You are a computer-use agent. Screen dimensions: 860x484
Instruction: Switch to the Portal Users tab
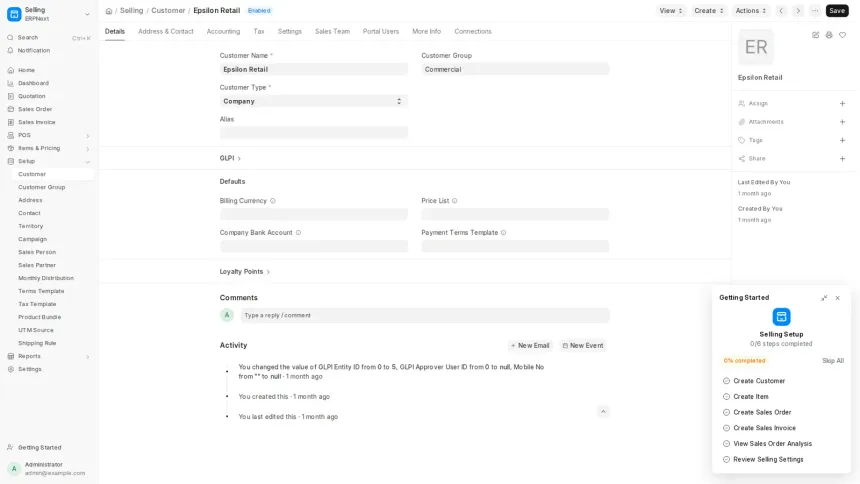(381, 31)
